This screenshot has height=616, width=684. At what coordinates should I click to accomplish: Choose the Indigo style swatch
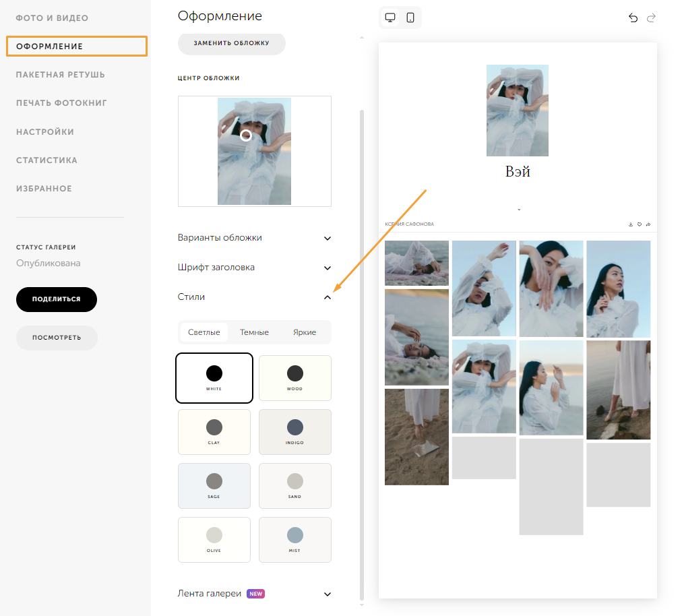click(x=295, y=432)
